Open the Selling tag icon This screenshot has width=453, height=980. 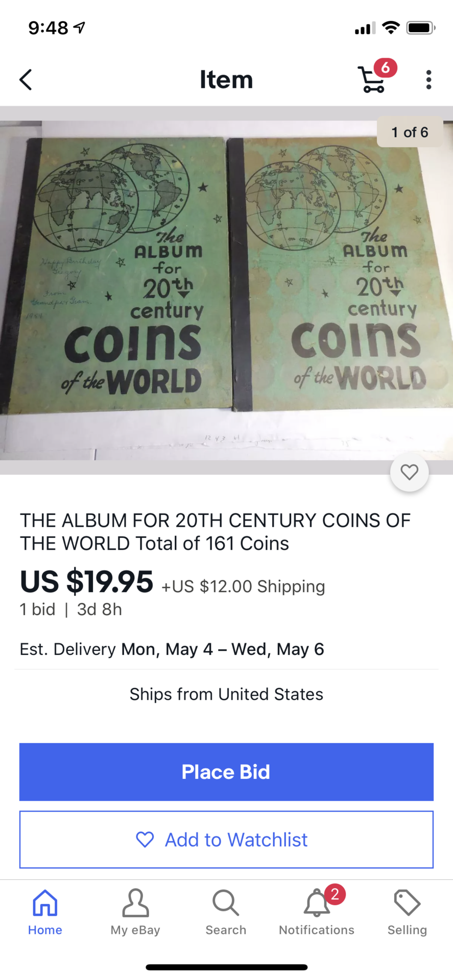407,902
